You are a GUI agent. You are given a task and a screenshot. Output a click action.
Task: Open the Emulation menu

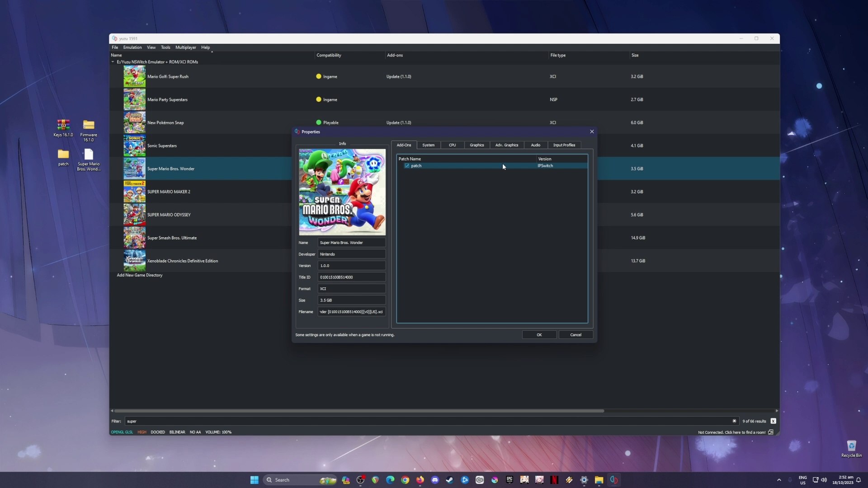click(x=132, y=47)
